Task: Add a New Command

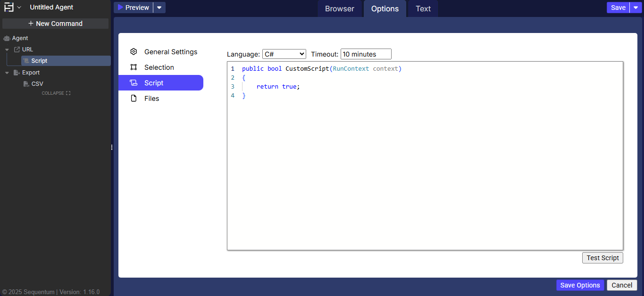Action: pos(55,24)
